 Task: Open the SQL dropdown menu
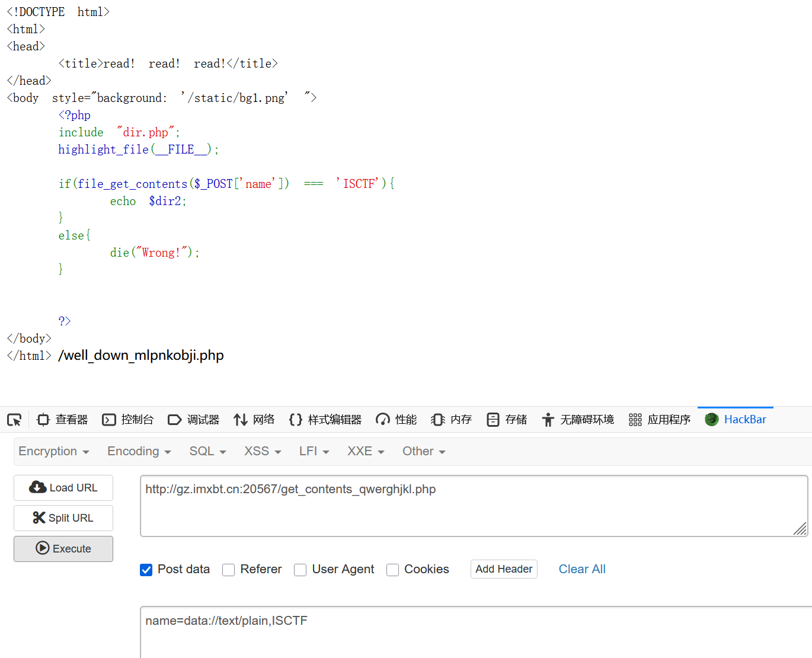point(207,452)
